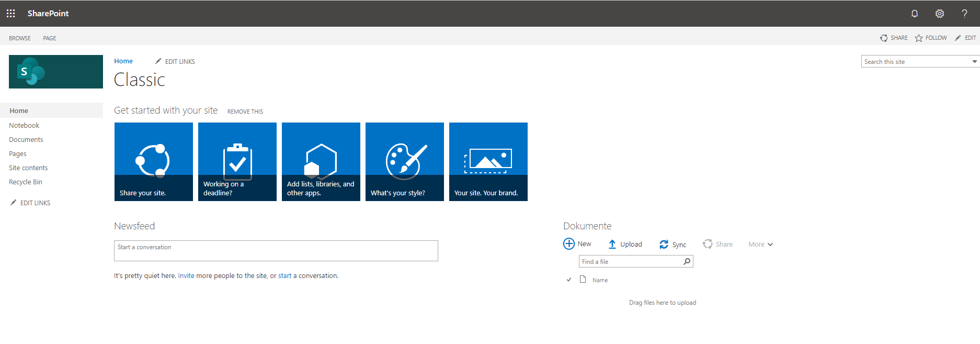Open the Add lists, libraries, apps tile

point(321,162)
